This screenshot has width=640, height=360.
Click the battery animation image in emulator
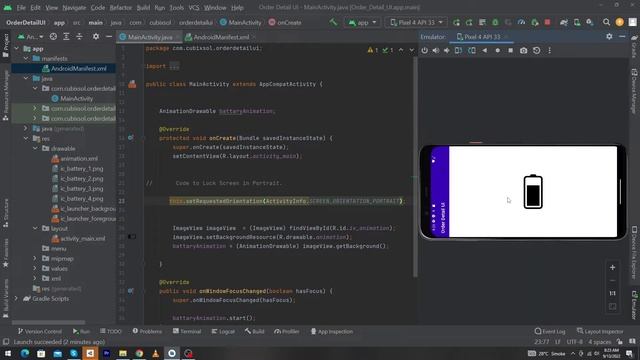(x=533, y=191)
